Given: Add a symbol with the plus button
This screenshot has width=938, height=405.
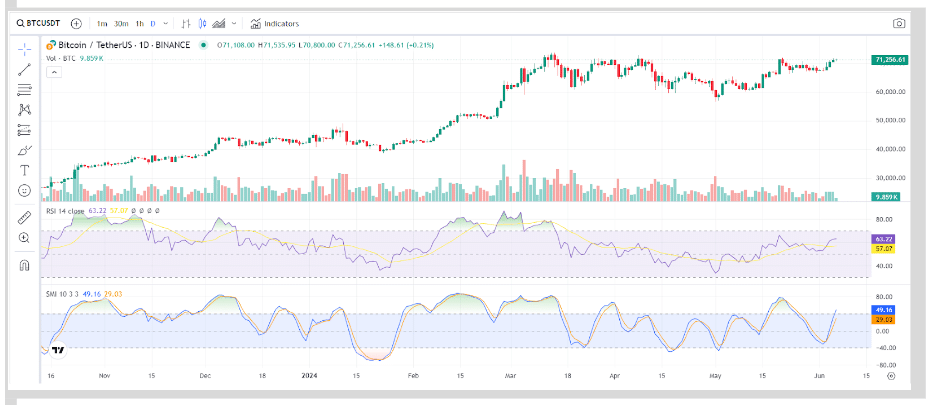Looking at the screenshot, I should pyautogui.click(x=77, y=23).
